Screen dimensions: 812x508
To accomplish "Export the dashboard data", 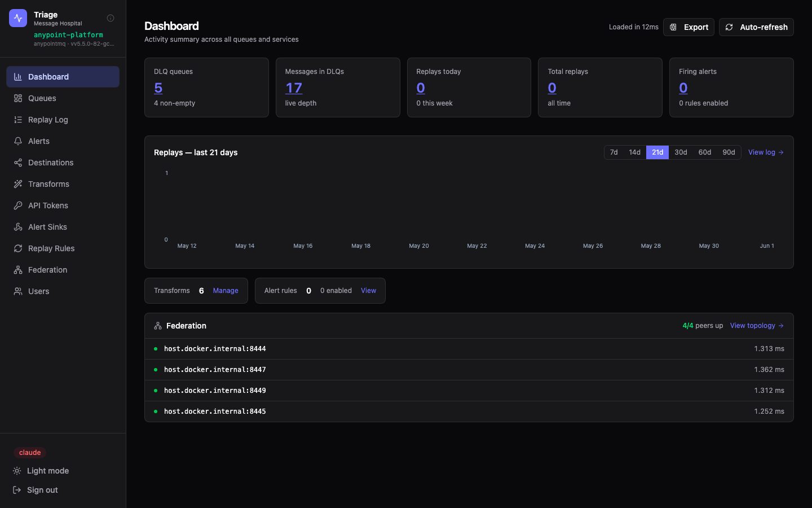I will click(689, 27).
